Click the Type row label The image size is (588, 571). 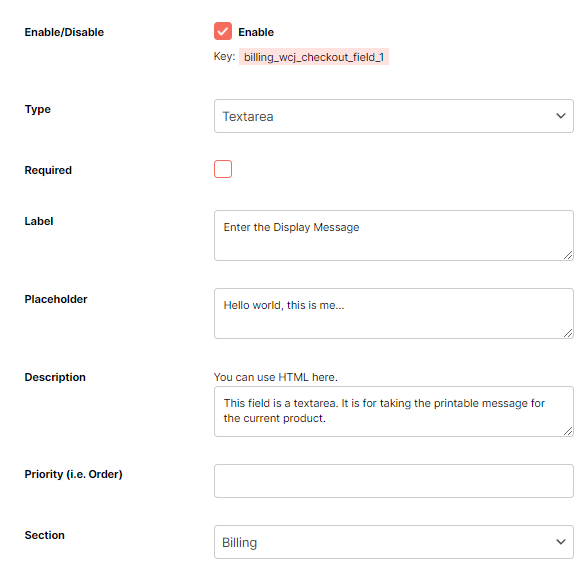pos(38,109)
